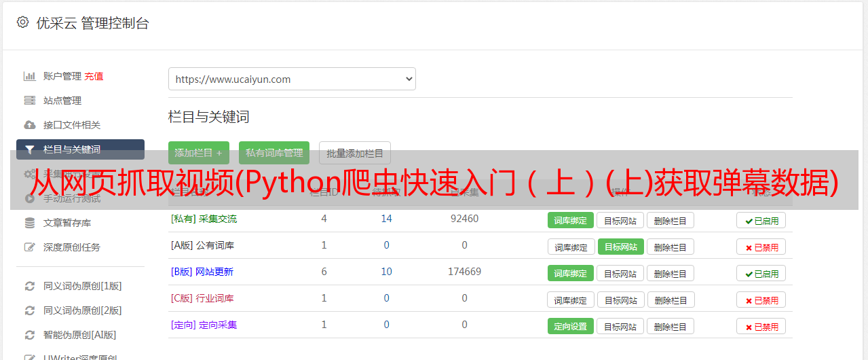Click the green 目标网站 in the 公有词库 row
The width and height of the screenshot is (868, 360).
[620, 247]
